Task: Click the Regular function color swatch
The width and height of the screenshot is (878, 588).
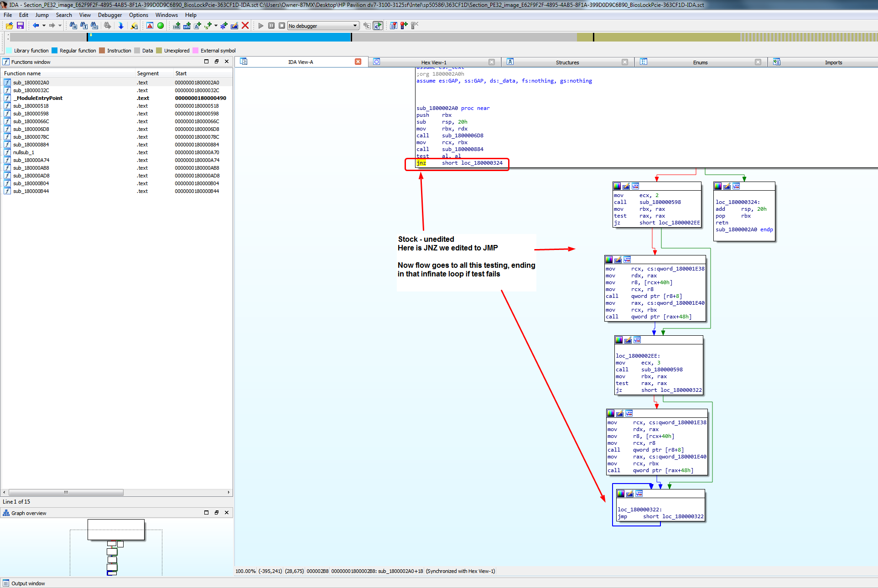Action: pos(55,51)
